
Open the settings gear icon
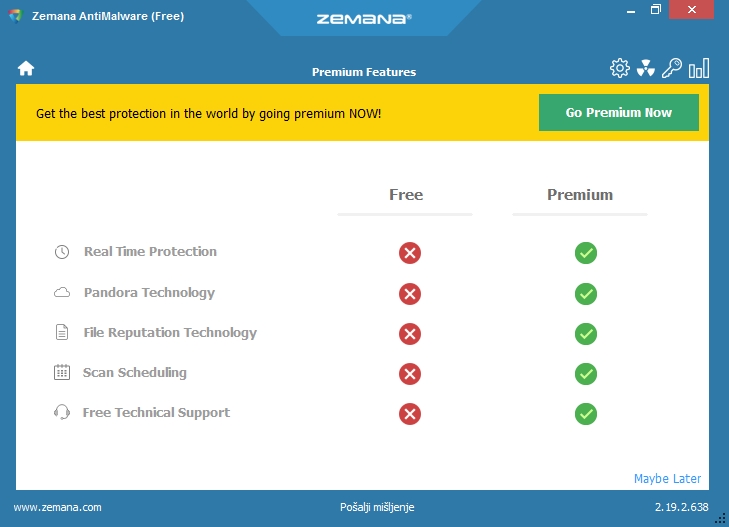(x=620, y=68)
